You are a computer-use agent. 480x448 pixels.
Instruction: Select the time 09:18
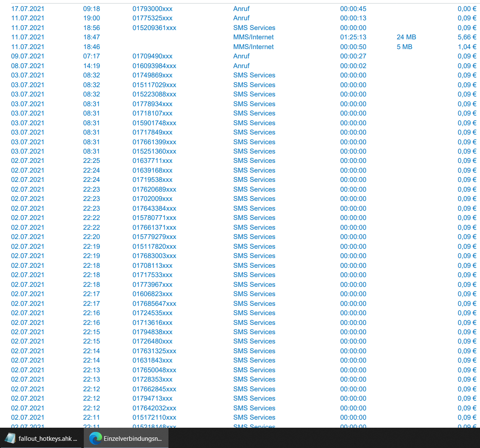point(91,8)
